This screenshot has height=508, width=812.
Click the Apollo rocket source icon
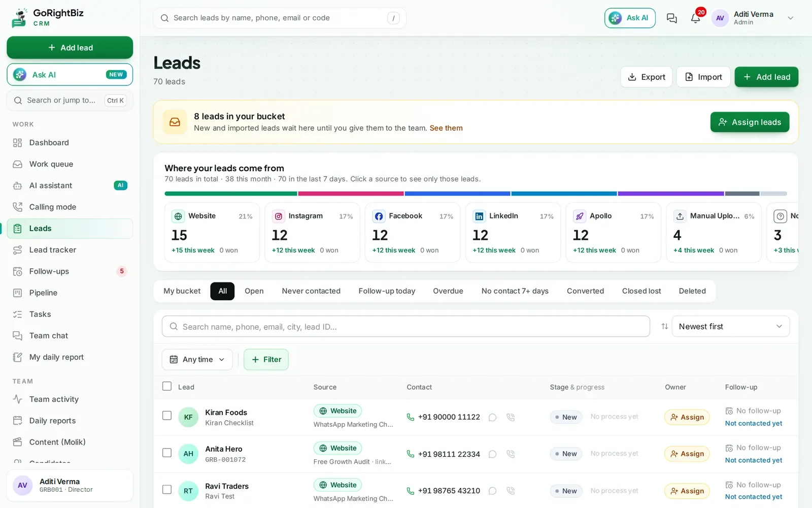pyautogui.click(x=580, y=216)
